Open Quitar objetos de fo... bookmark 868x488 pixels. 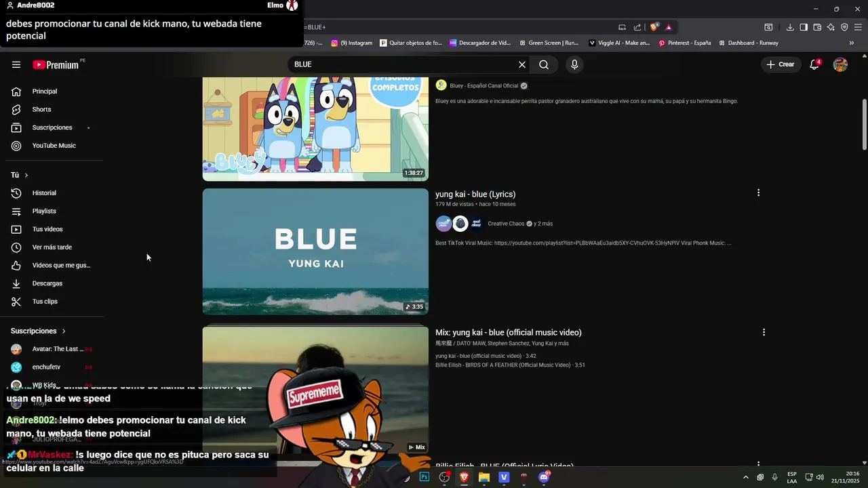click(x=411, y=43)
